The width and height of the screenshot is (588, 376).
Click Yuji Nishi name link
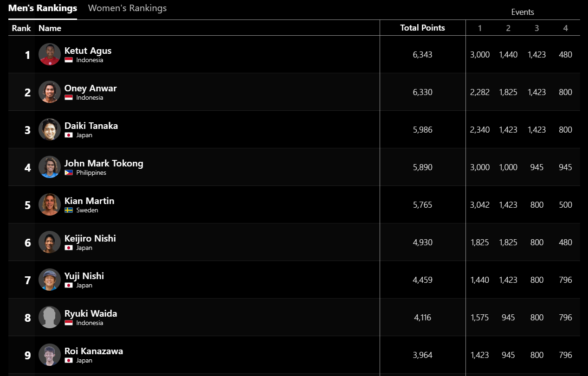(x=84, y=276)
